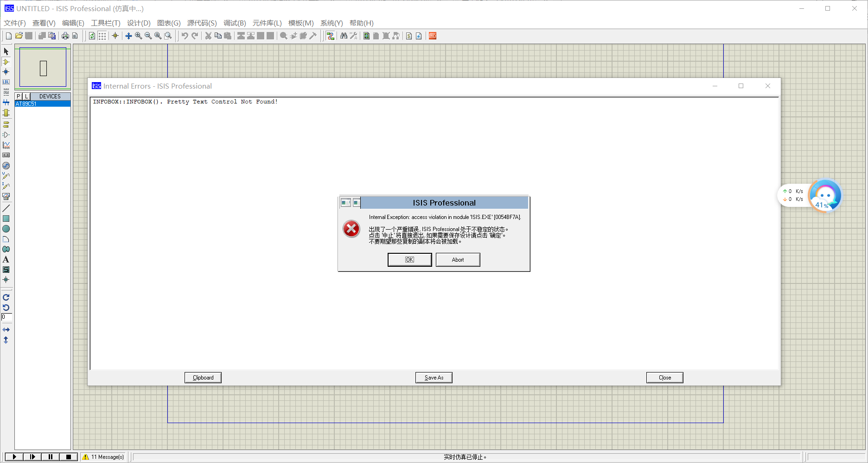Click the Zoom to area icon
Viewport: 868px width, 463px height.
[x=168, y=36]
